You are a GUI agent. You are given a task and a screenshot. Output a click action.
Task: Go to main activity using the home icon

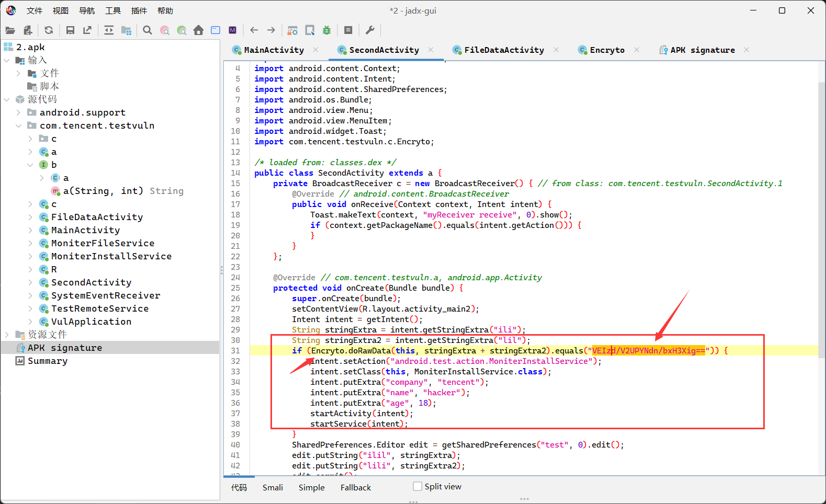click(x=198, y=30)
